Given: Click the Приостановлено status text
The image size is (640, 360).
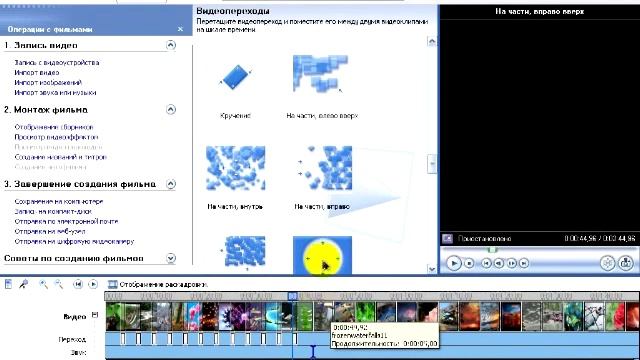Looking at the screenshot, I should (x=484, y=238).
